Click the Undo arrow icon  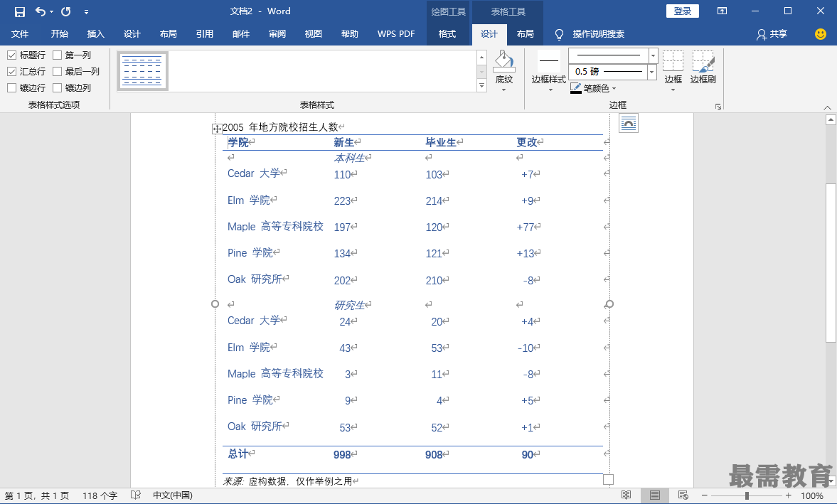point(40,11)
